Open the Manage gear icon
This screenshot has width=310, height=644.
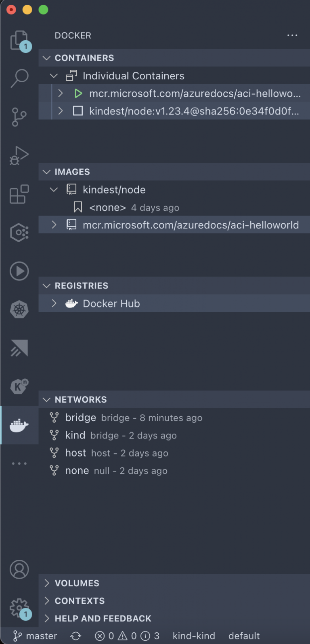(19, 609)
